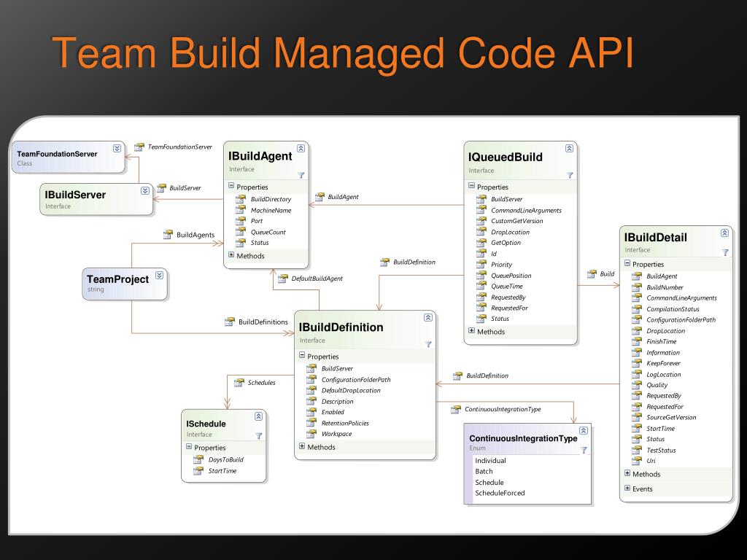Image resolution: width=747 pixels, height=560 pixels.
Task: Click the BuildDirectory property icon
Action: 241,198
